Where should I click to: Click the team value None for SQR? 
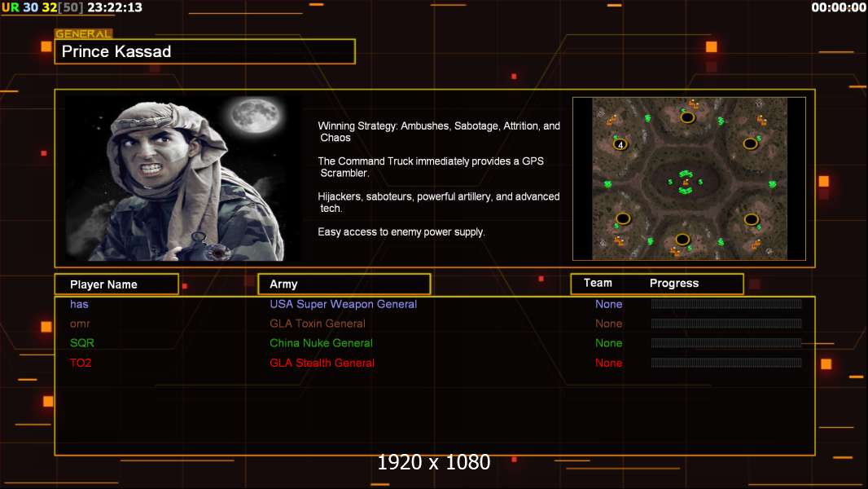(608, 343)
